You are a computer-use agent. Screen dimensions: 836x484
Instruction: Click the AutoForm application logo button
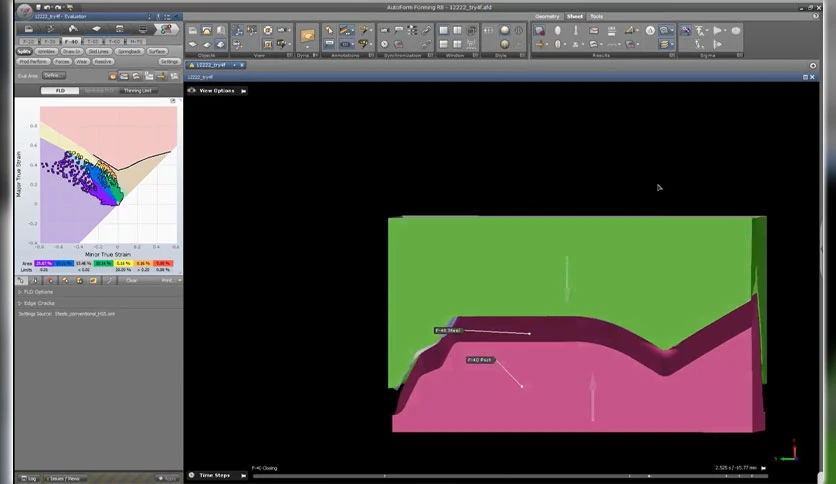pos(24,11)
